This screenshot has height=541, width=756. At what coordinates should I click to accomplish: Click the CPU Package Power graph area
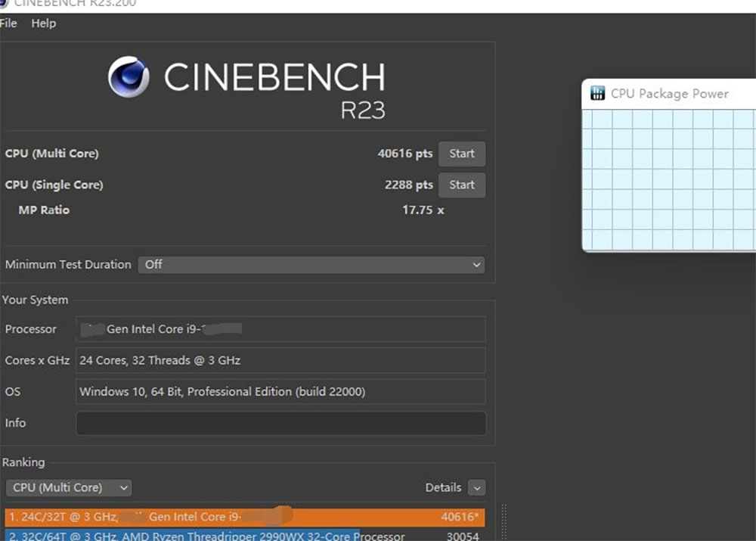[669, 179]
